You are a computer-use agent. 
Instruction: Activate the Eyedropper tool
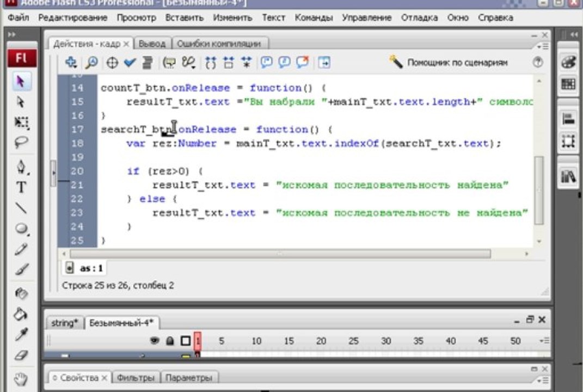tap(21, 334)
